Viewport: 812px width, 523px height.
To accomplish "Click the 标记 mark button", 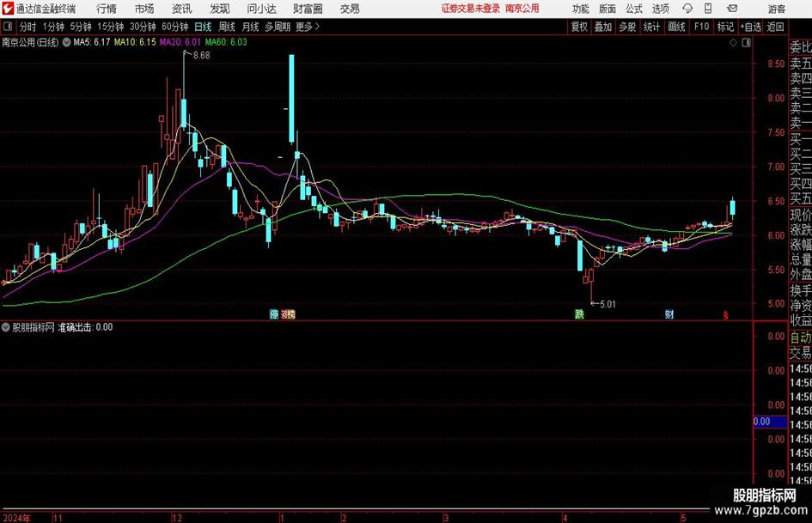I will coord(725,27).
